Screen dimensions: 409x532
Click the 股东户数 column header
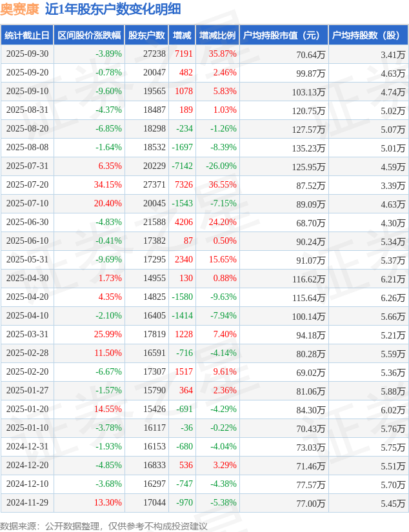pyautogui.click(x=146, y=35)
